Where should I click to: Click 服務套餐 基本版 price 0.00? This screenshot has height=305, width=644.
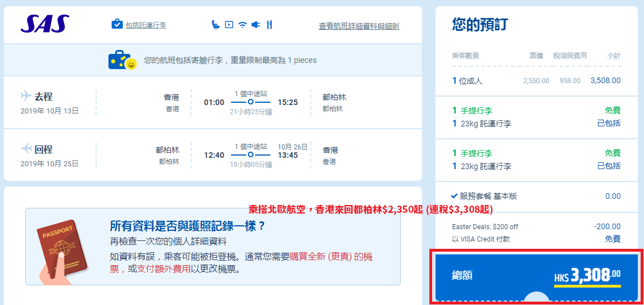613,196
